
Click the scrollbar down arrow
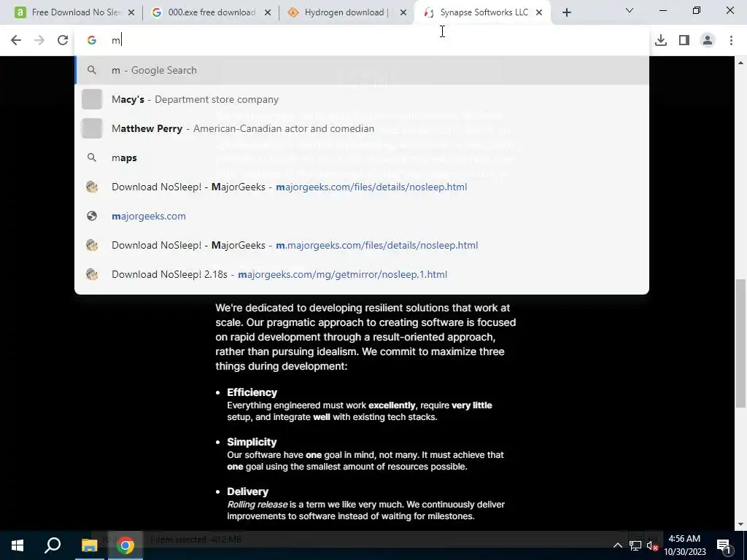click(x=740, y=524)
